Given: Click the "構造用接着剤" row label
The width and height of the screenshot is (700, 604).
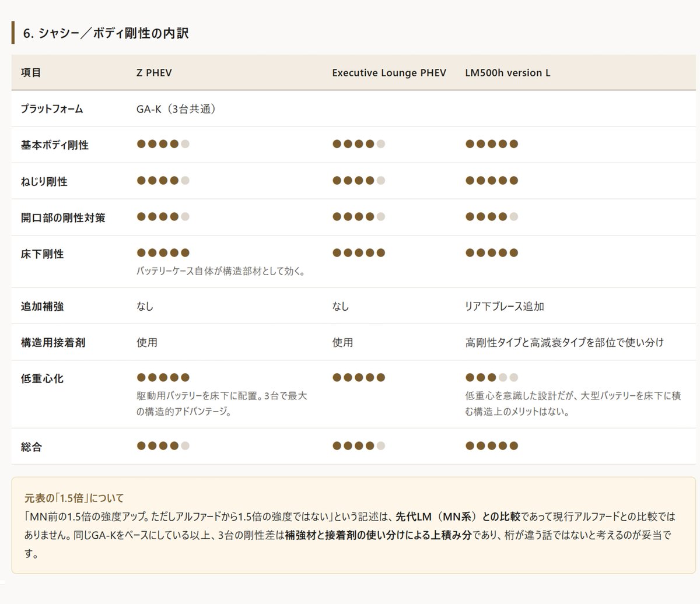Looking at the screenshot, I should [x=53, y=342].
